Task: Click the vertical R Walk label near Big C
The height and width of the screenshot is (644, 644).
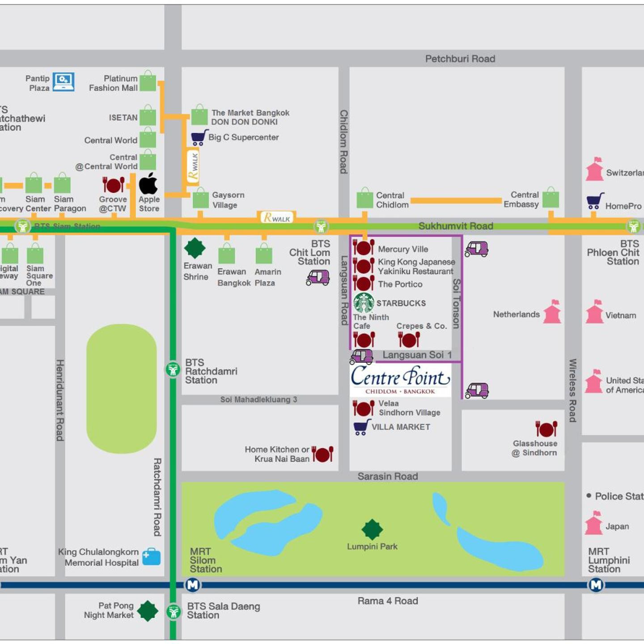Action: point(193,167)
